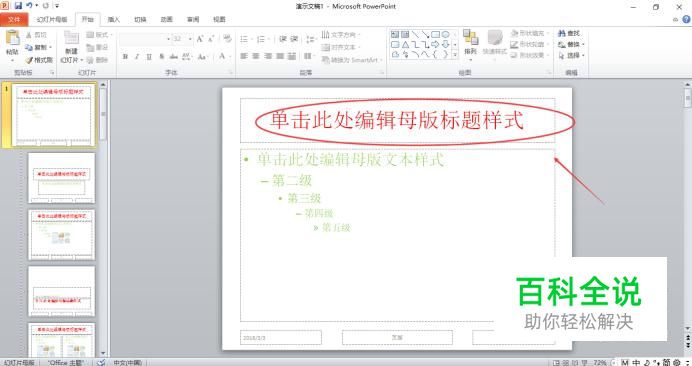Select the first slide master thumbnail
This screenshot has width=692, height=366.
(x=53, y=115)
